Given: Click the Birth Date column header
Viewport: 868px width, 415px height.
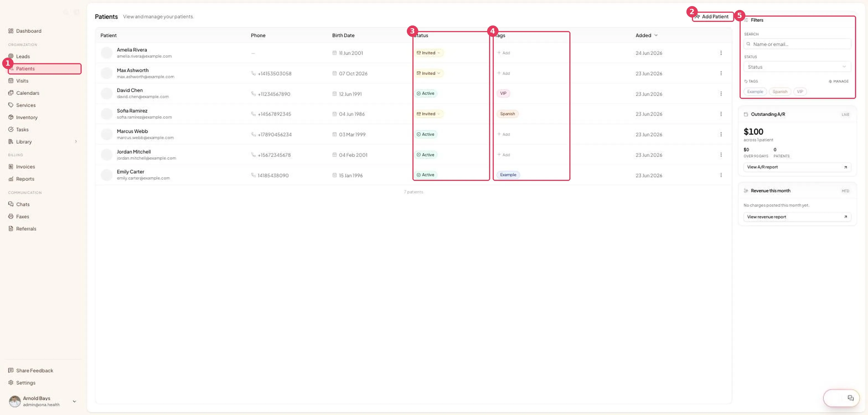Looking at the screenshot, I should (343, 35).
